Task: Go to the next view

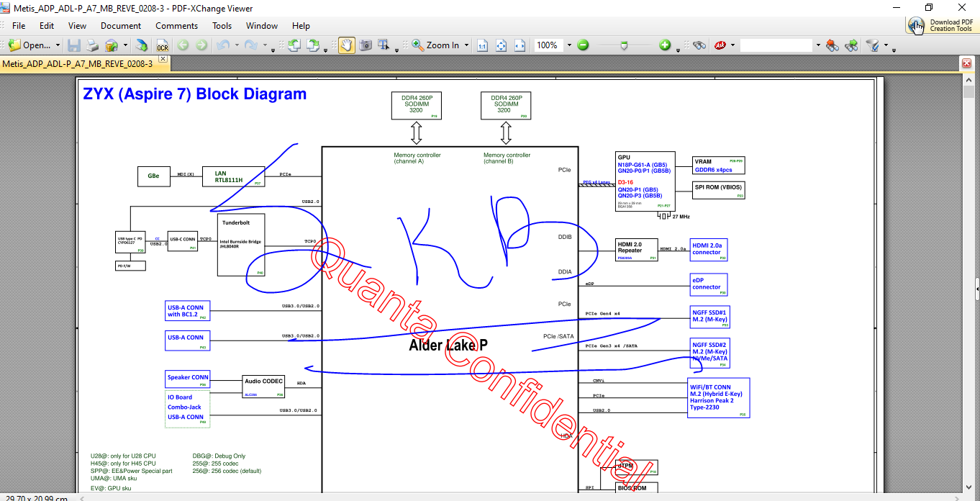Action: pos(201,45)
